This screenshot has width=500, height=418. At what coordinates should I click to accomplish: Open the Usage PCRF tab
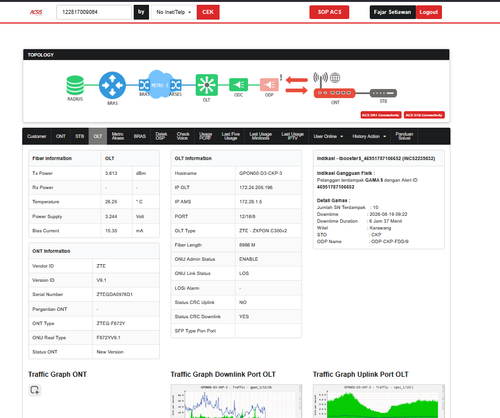[x=205, y=136]
